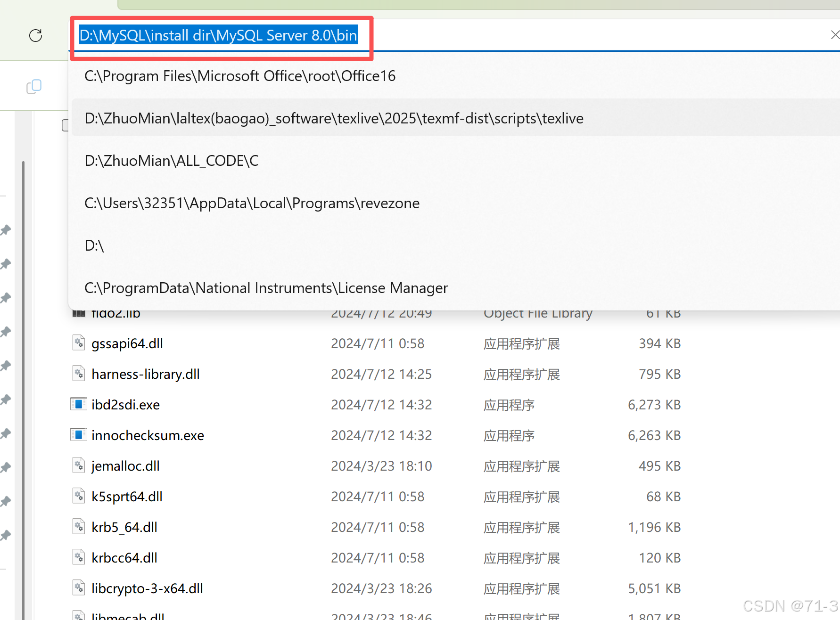Click the modified date of krbcc64.dll
The height and width of the screenshot is (620, 840).
coord(378,558)
